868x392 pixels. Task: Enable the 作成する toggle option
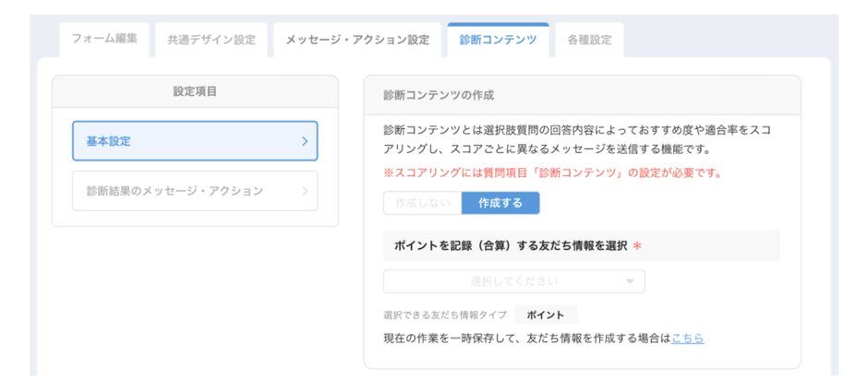click(500, 203)
